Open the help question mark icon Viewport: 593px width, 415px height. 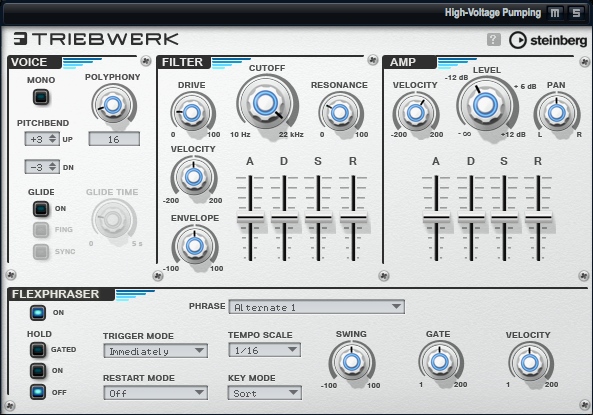pyautogui.click(x=494, y=39)
